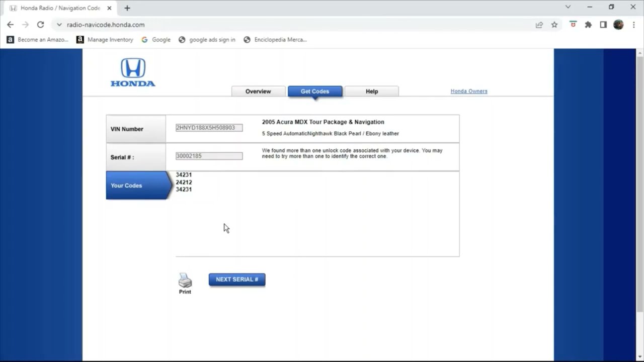
Task: Open tab search chevron in title bar
Action: (x=568, y=7)
